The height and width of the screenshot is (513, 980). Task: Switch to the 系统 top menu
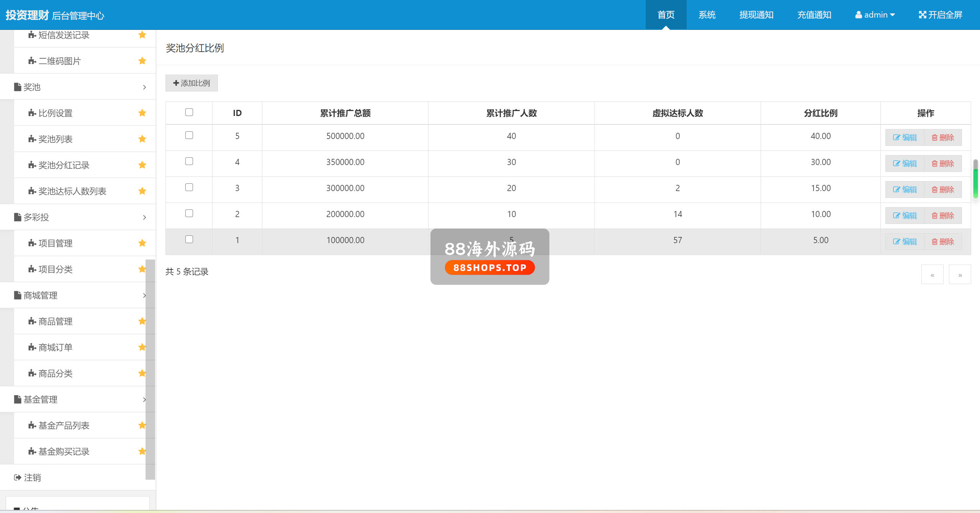click(707, 15)
